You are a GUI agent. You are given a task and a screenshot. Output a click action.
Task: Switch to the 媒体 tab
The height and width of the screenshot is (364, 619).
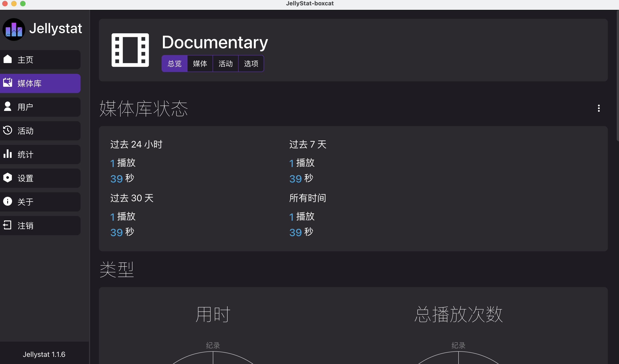(200, 63)
